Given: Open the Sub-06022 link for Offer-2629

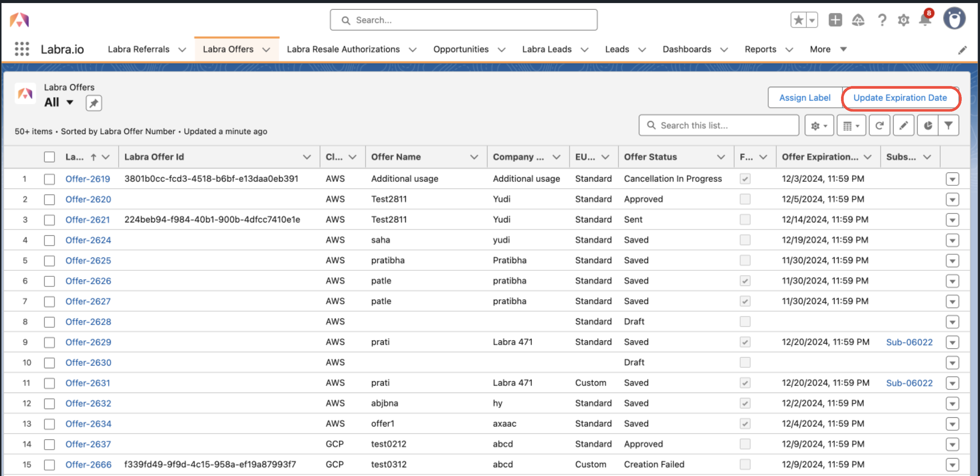Looking at the screenshot, I should click(x=909, y=342).
